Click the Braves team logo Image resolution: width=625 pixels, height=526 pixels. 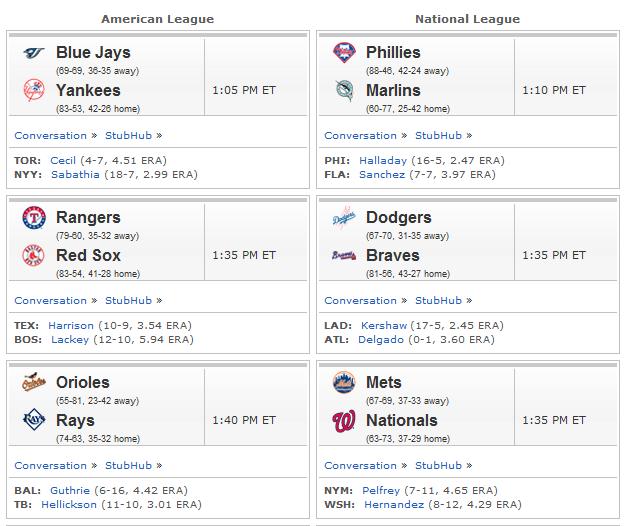344,255
